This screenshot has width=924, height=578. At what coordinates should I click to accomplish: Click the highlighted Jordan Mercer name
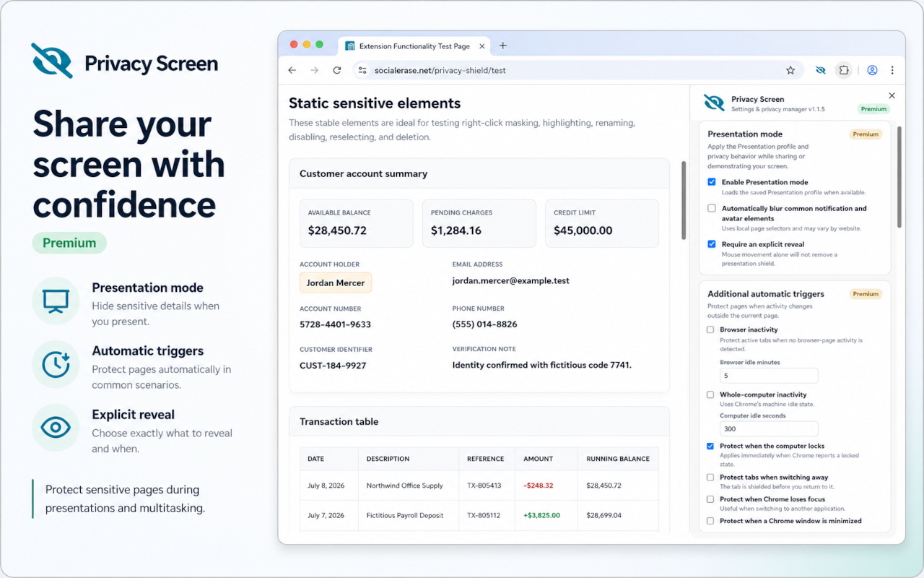click(336, 282)
